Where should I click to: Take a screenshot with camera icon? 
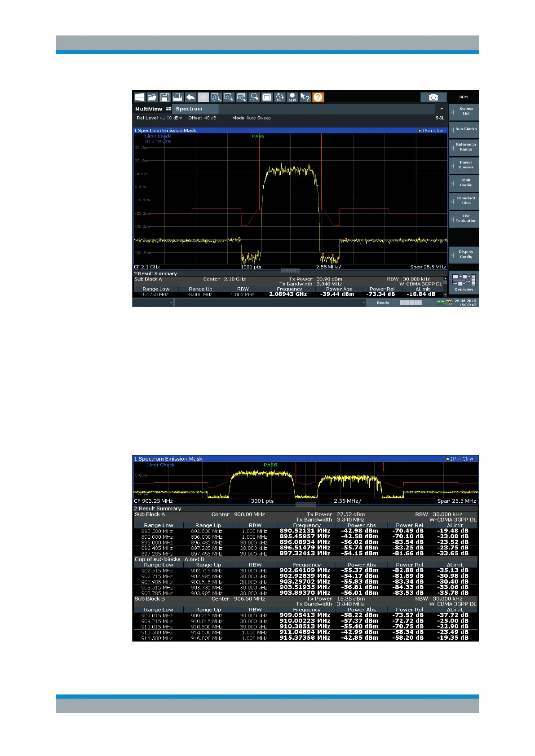click(433, 97)
